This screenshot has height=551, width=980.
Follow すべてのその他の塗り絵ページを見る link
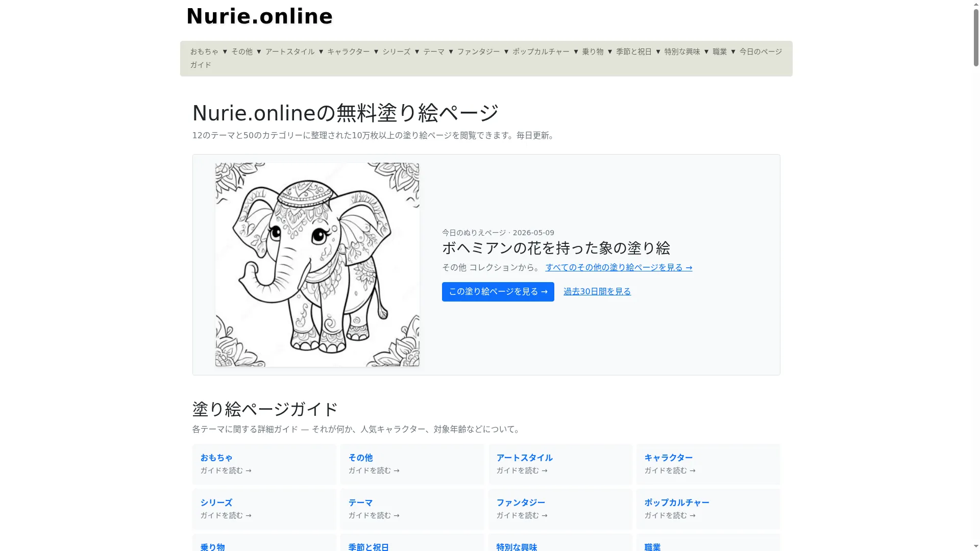click(x=619, y=267)
